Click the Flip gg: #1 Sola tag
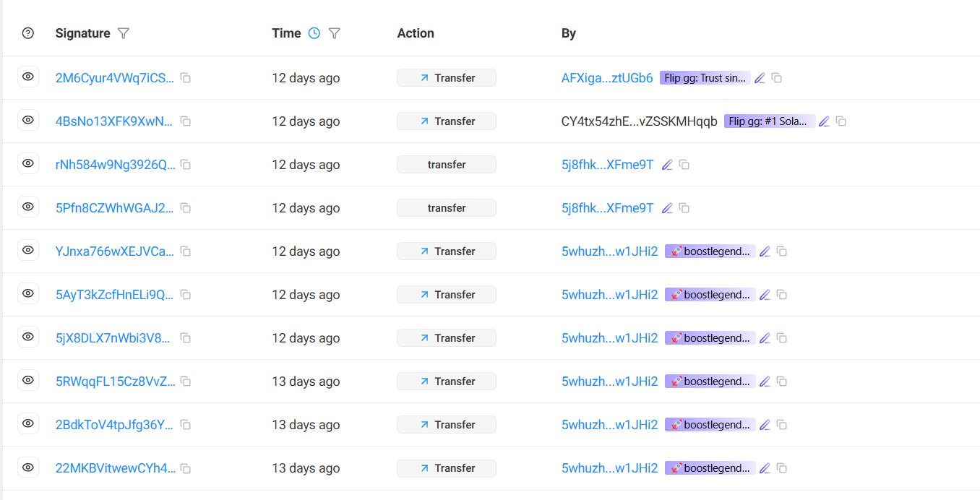The height and width of the screenshot is (500, 980). [x=769, y=121]
